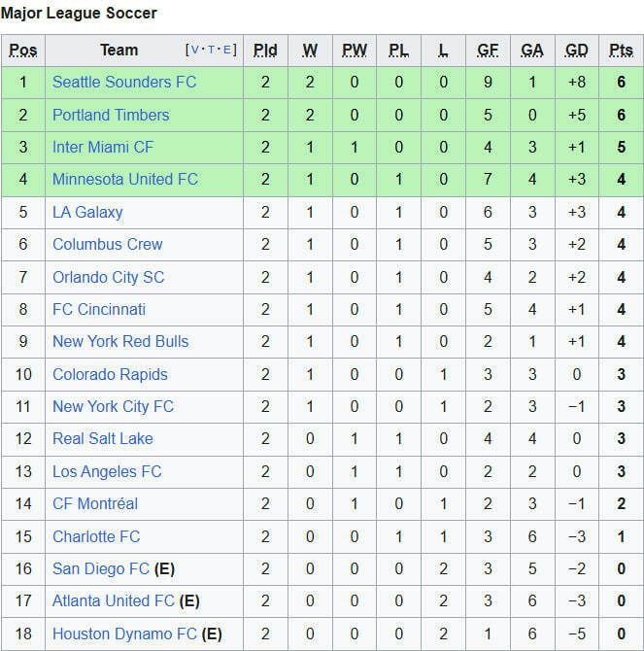Click the E (edit) template link
Viewport: 644px width, 651px height.
(x=227, y=51)
